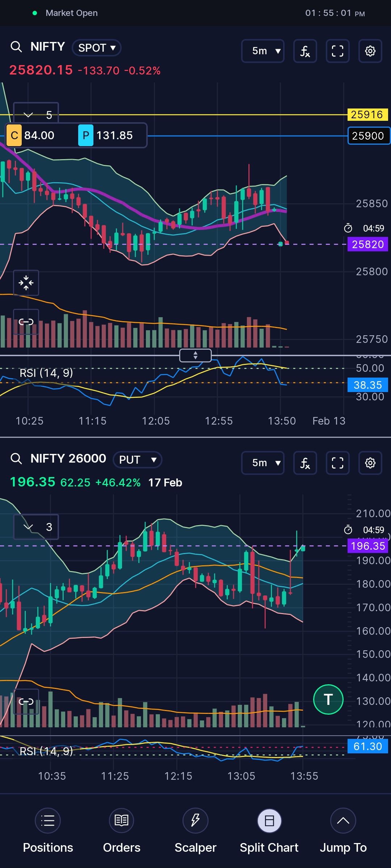Expand NIFTY 26000 PUT chart to fullscreen
391x868 pixels.
pyautogui.click(x=337, y=463)
